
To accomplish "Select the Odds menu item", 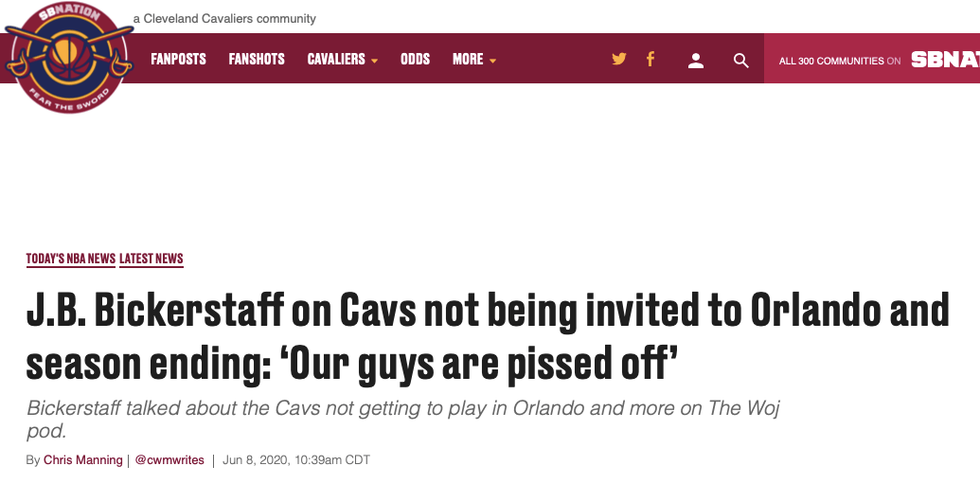I will click(415, 59).
